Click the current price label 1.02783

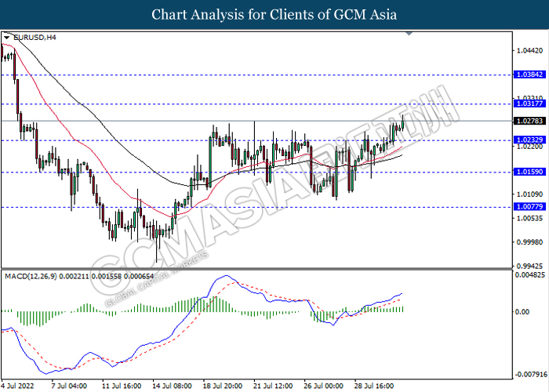529,121
